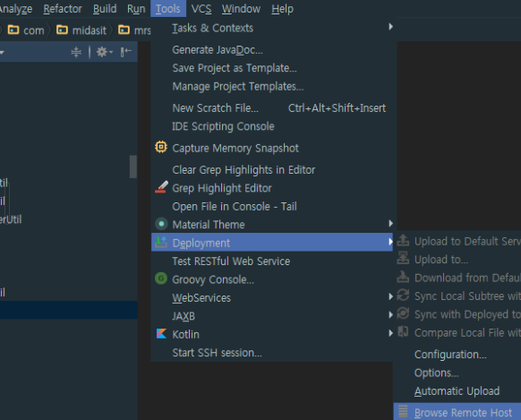Choose Open File in Console - Tail

[x=274, y=206]
